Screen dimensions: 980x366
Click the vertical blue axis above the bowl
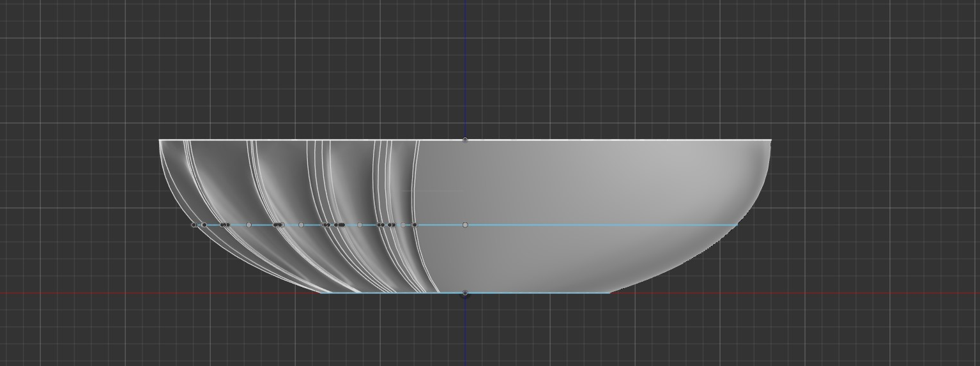[x=465, y=64]
